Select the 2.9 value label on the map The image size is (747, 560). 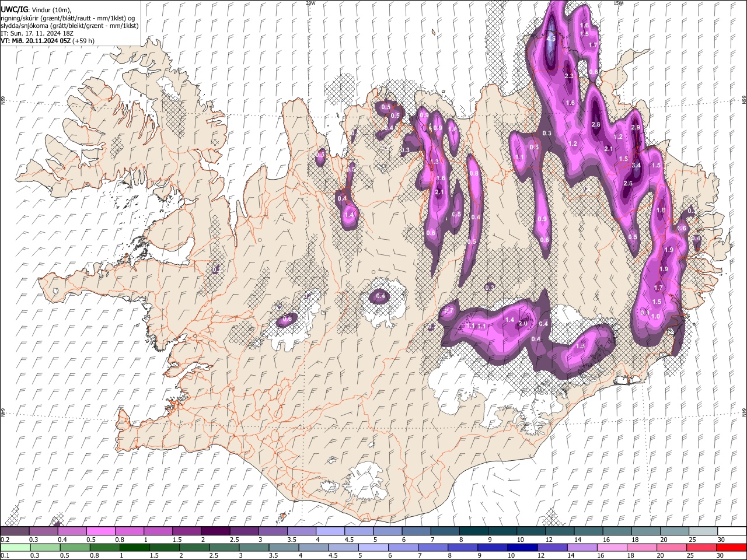[x=636, y=127]
